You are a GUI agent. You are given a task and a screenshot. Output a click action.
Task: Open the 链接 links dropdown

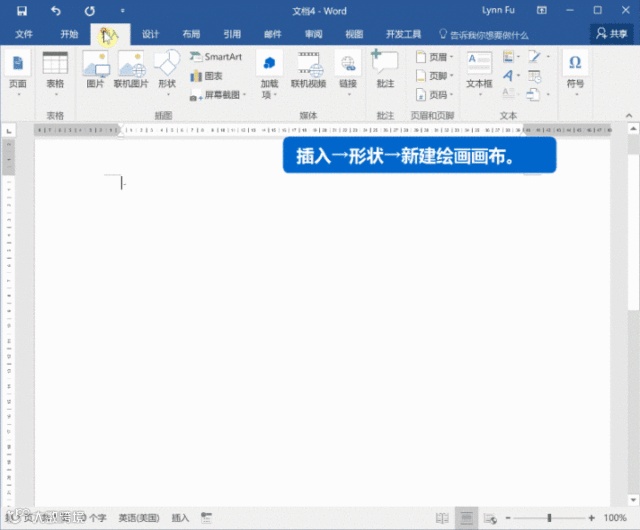pyautogui.click(x=348, y=73)
